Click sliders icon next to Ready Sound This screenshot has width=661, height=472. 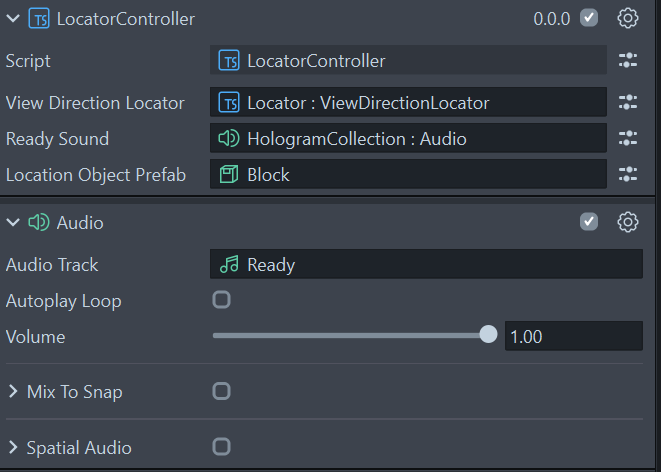click(x=628, y=138)
